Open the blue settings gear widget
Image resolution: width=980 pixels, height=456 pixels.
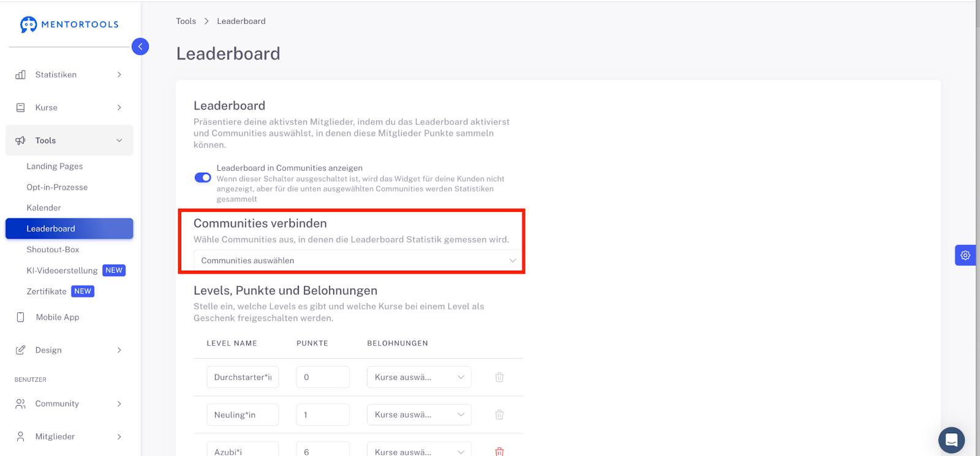pyautogui.click(x=965, y=255)
